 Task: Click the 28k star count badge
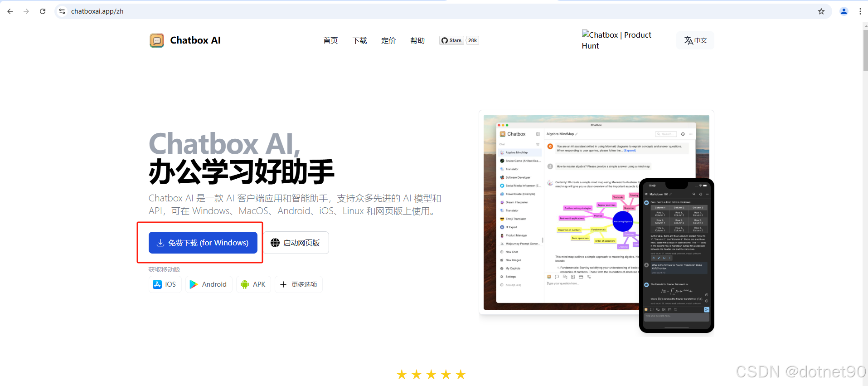tap(473, 40)
